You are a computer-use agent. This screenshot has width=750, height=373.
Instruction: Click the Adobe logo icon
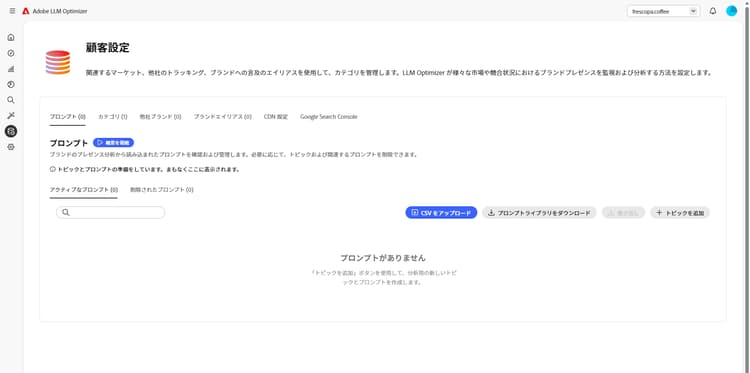(26, 11)
